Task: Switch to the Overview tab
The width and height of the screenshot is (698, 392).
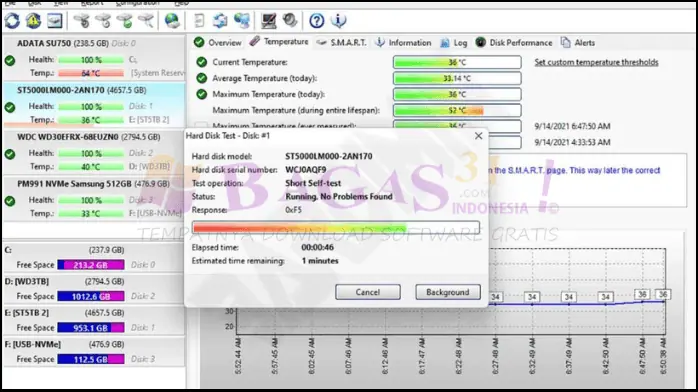Action: pos(218,43)
